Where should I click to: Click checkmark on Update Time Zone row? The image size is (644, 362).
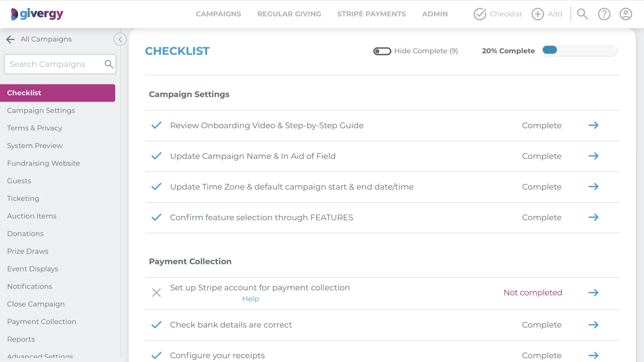pos(156,187)
